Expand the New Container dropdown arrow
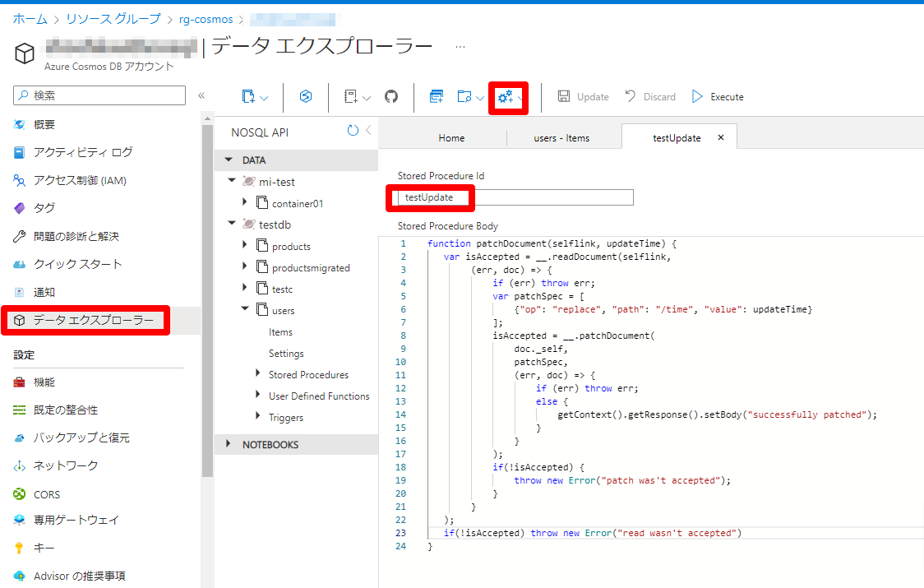The width and height of the screenshot is (924, 588). coord(263,99)
